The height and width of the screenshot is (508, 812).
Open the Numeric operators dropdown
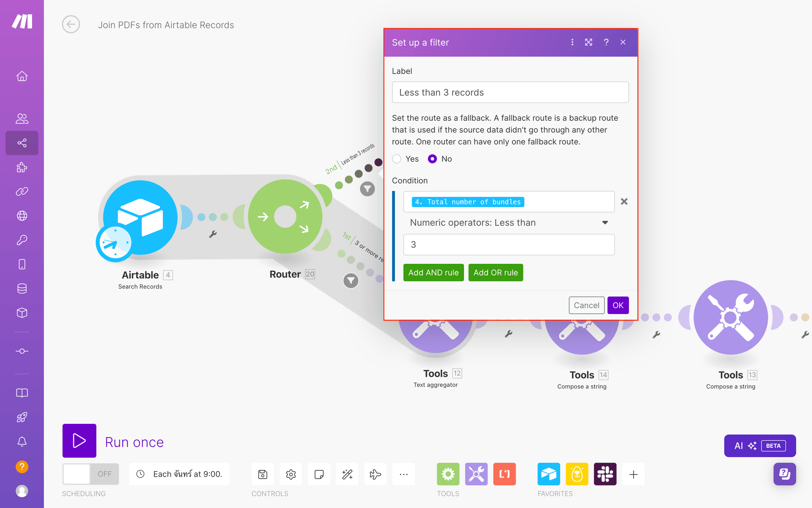click(509, 222)
